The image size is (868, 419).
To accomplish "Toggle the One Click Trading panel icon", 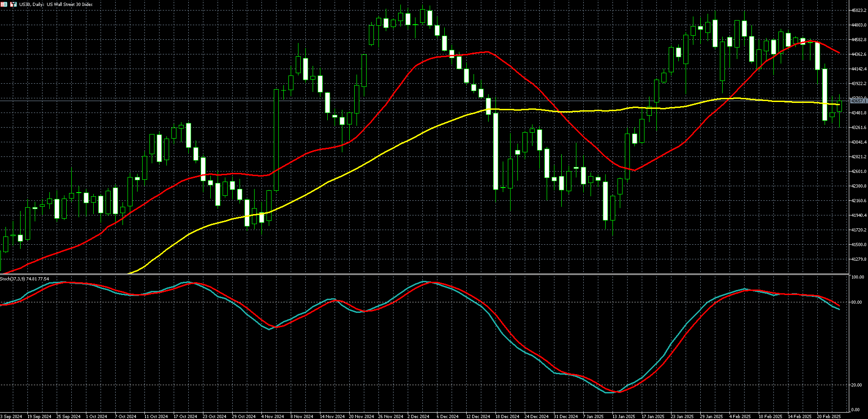I will point(4,4).
